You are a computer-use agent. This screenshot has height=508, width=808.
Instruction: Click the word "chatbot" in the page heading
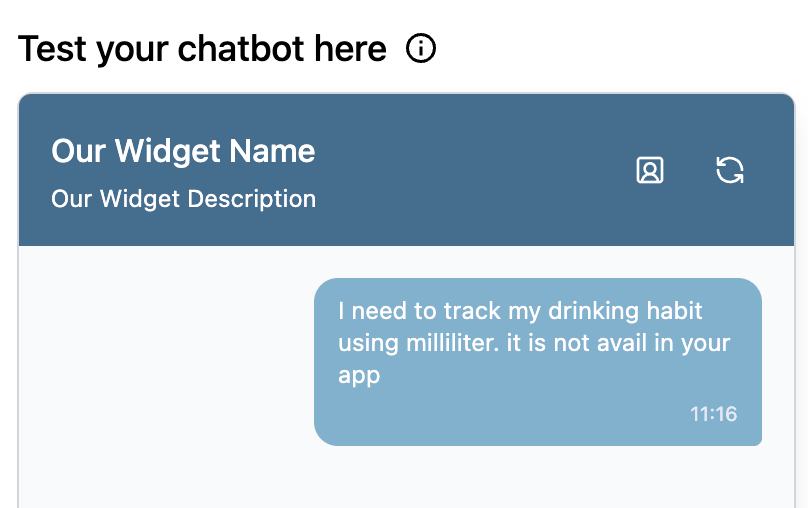[x=241, y=49]
